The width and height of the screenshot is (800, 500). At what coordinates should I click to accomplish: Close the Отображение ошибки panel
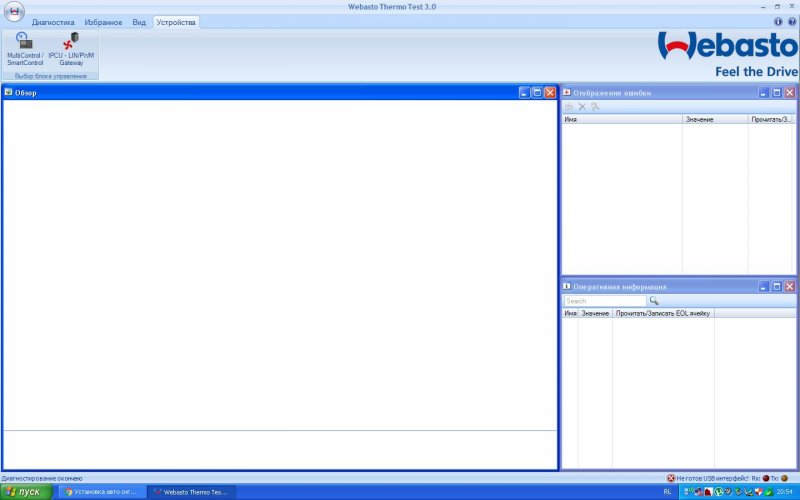click(790, 92)
